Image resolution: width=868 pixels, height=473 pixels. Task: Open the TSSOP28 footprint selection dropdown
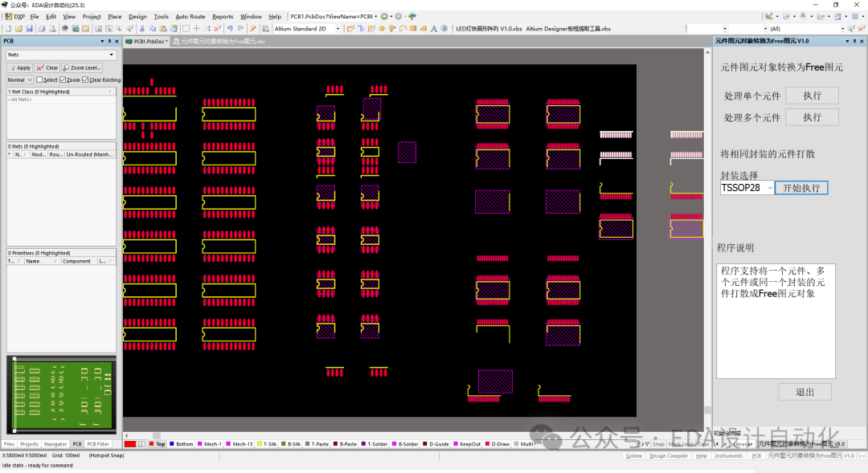point(769,187)
